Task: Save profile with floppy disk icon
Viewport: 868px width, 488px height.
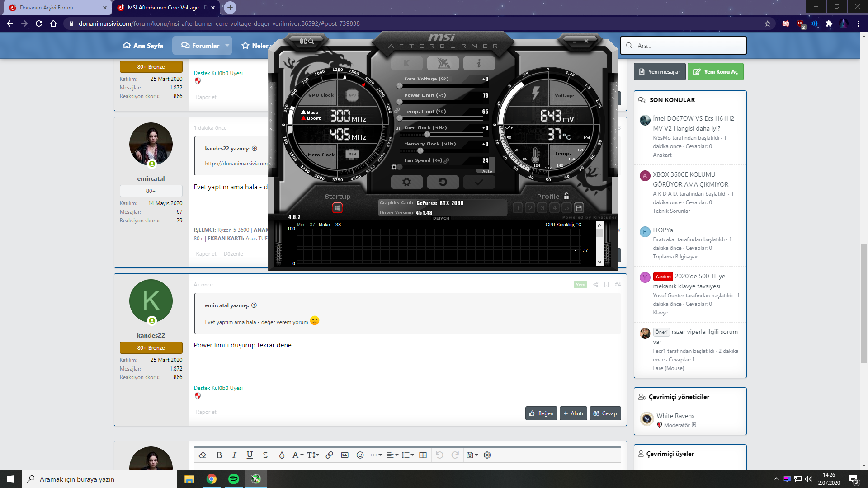Action: (x=579, y=208)
